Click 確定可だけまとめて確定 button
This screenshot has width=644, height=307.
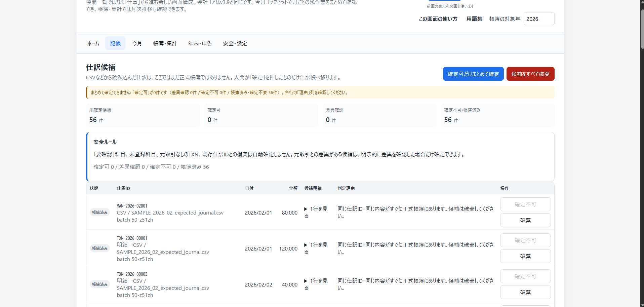473,74
